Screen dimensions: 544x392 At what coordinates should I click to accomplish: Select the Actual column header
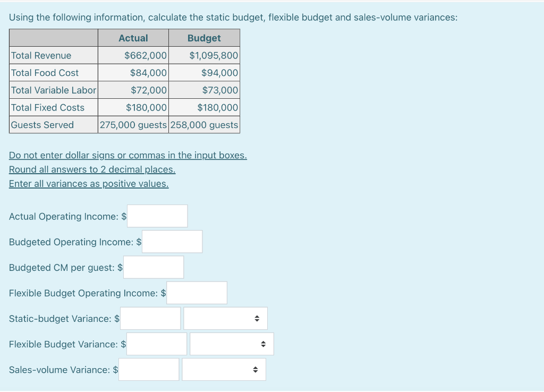(x=133, y=38)
